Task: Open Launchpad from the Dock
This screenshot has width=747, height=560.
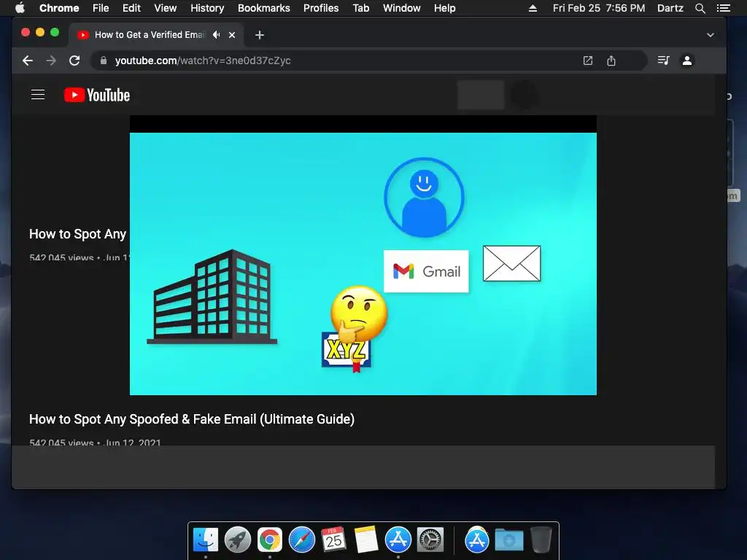Action: click(237, 540)
